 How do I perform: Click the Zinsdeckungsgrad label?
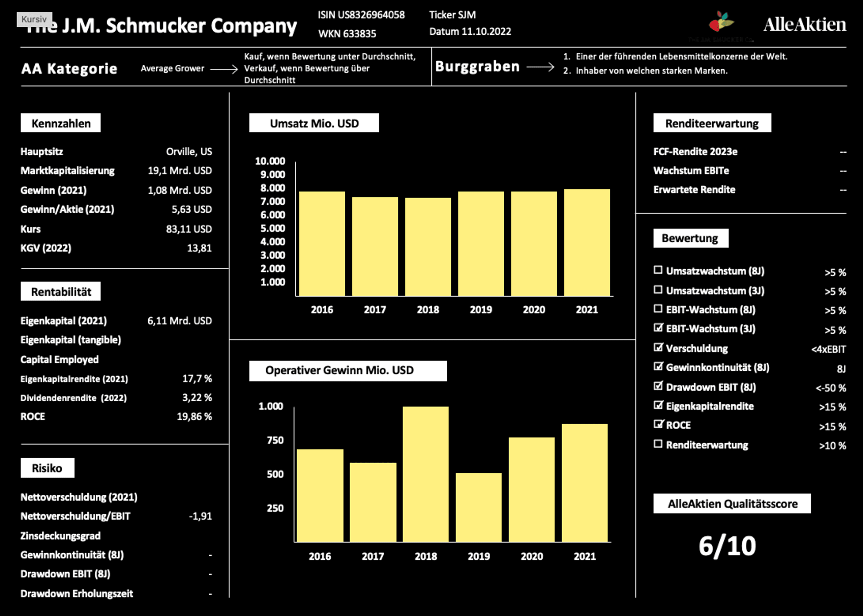click(60, 536)
